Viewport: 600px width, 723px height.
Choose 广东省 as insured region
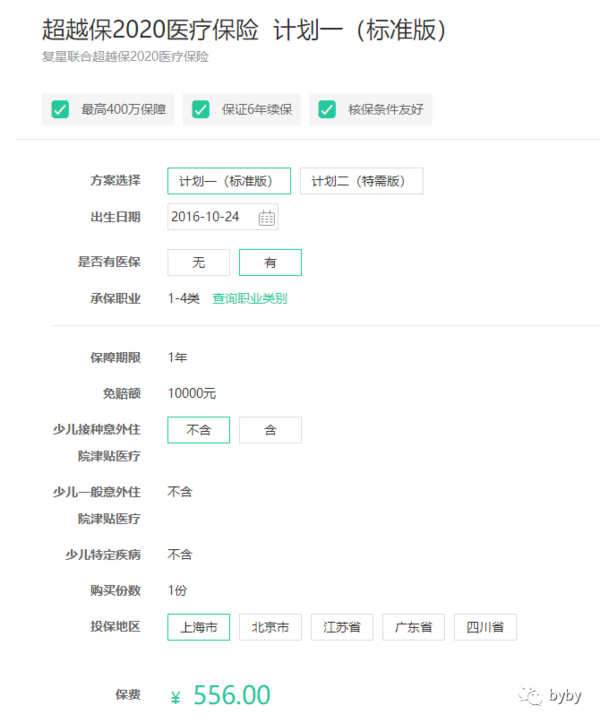(x=413, y=627)
